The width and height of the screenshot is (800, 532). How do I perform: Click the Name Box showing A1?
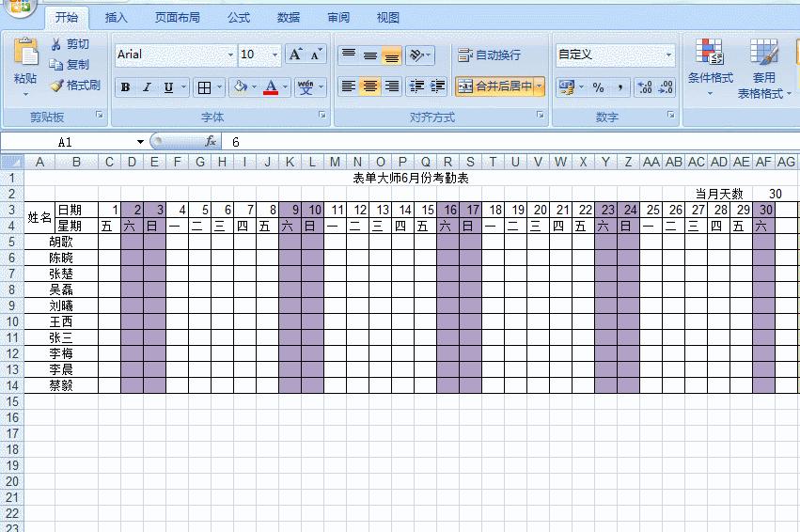click(x=65, y=142)
